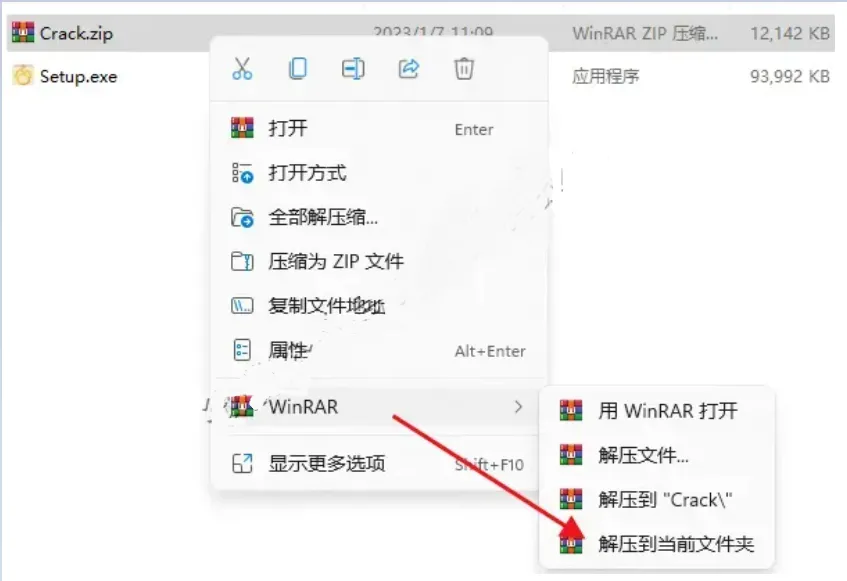The height and width of the screenshot is (581, 847).
Task: Select the Setup.exe file name
Action: 78,77
